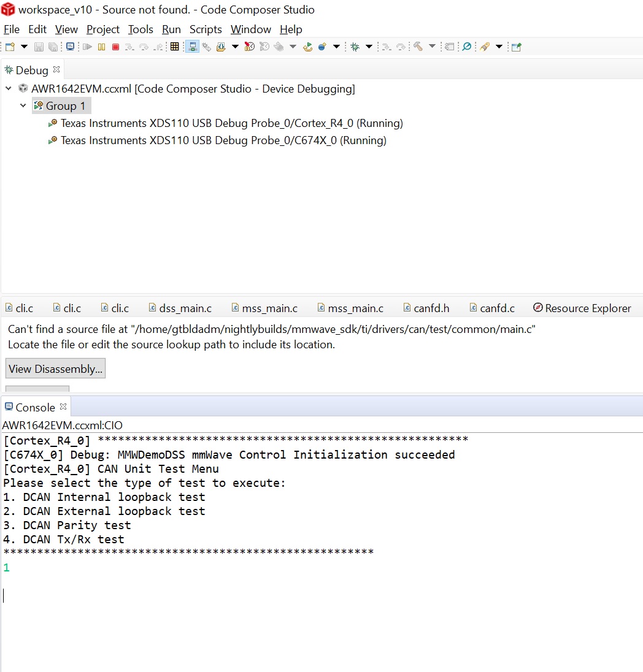The height and width of the screenshot is (672, 643).
Task: Click the Step Over icon beside Terminate
Action: click(x=144, y=47)
